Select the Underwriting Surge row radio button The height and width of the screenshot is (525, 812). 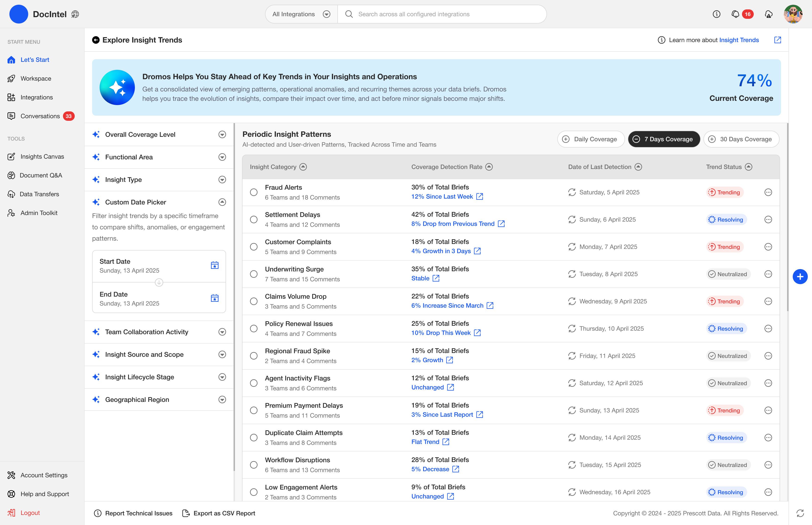click(254, 274)
